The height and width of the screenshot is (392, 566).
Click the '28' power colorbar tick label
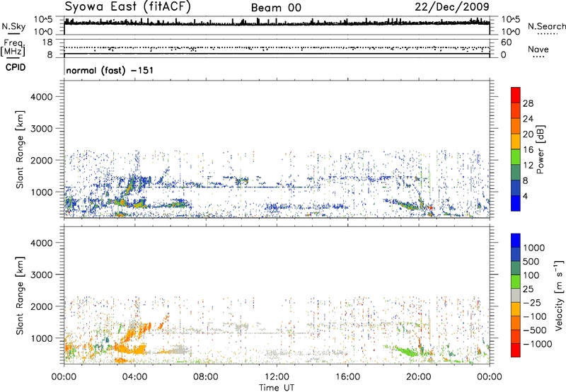pyautogui.click(x=528, y=103)
